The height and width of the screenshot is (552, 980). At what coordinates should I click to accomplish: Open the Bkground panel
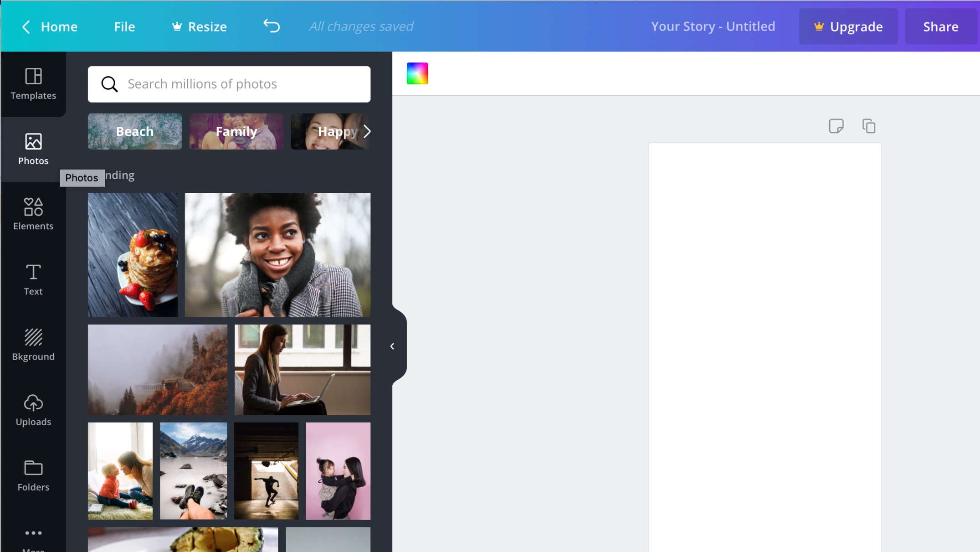(33, 345)
